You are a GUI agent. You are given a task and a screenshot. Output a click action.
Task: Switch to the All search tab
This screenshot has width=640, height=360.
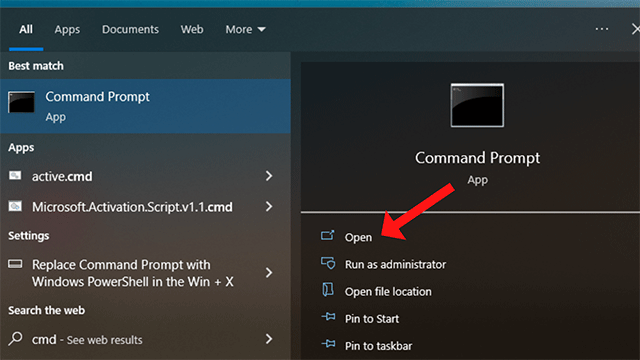coord(26,29)
